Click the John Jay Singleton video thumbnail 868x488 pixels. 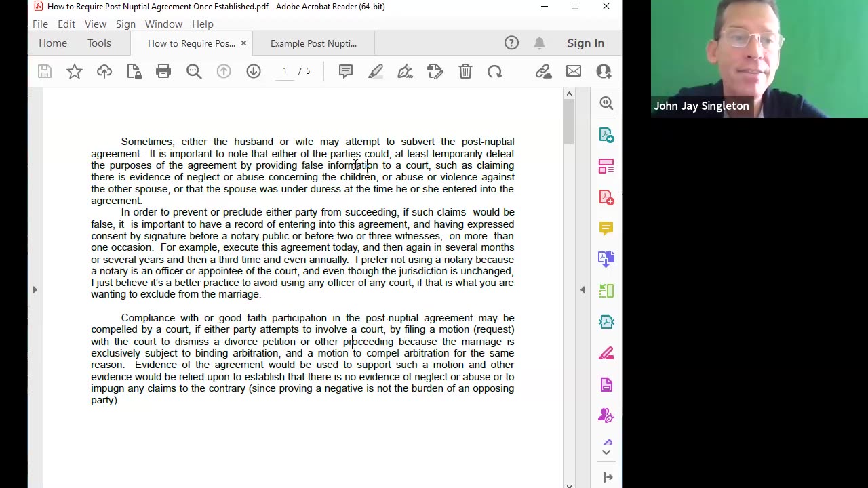(759, 59)
